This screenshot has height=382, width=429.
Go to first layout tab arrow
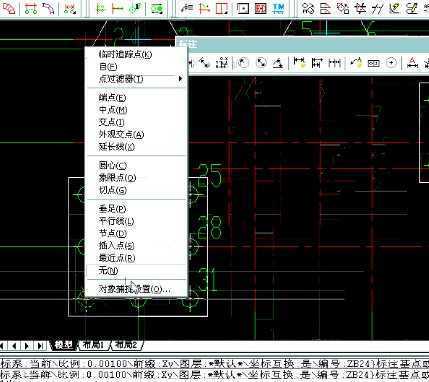[3, 345]
